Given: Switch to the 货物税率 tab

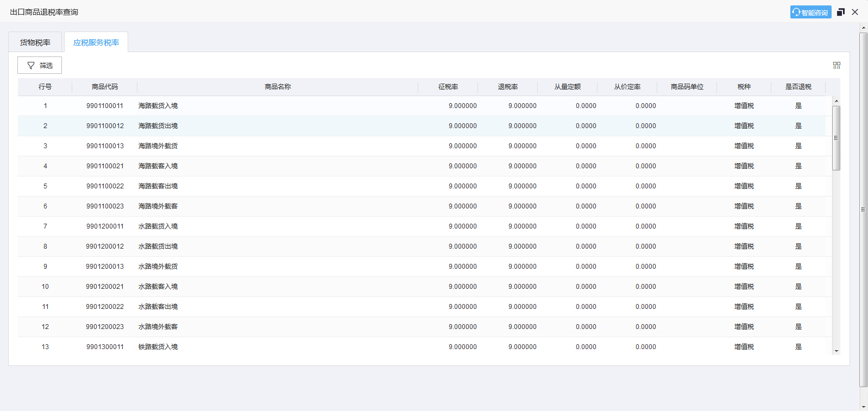Looking at the screenshot, I should pos(35,42).
